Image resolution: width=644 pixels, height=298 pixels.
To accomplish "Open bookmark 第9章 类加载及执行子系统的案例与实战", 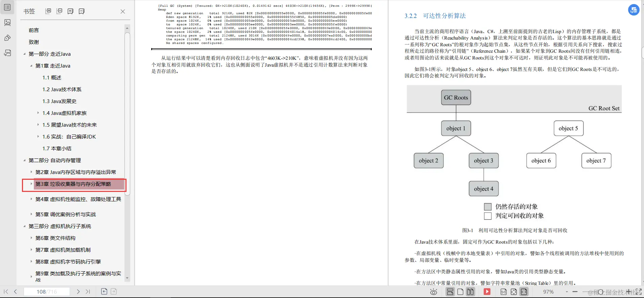I will point(78,276).
